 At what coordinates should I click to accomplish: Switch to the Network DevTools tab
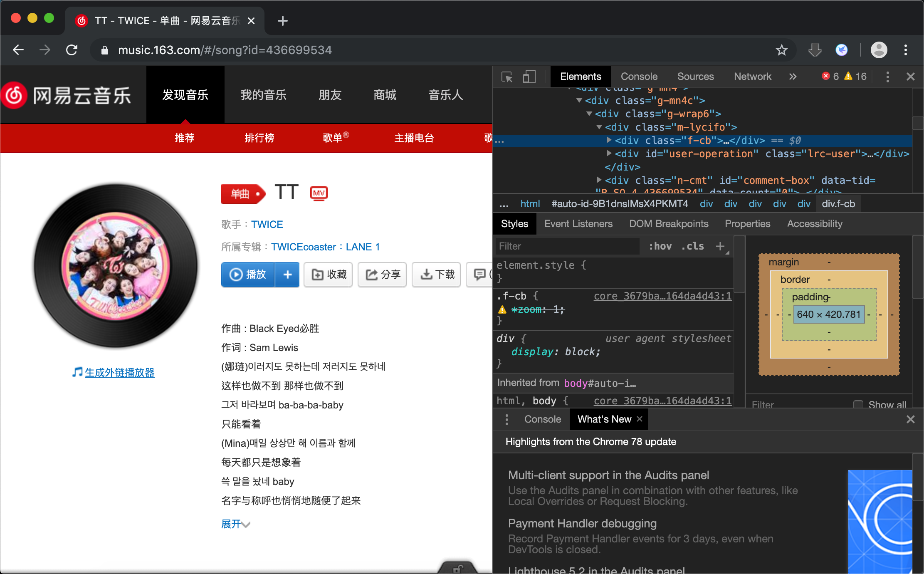[x=753, y=77]
